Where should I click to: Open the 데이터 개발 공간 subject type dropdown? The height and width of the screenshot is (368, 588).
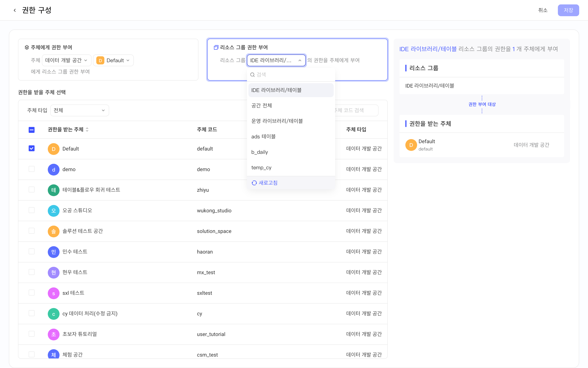coord(66,60)
